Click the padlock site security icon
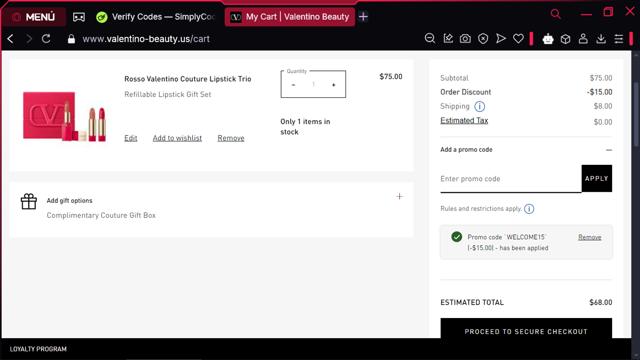Viewport: 640px width, 360px height. [71, 39]
